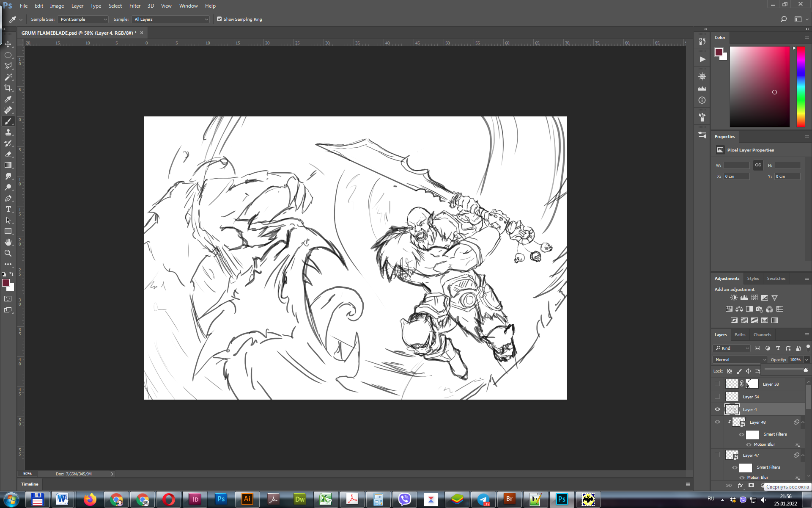The height and width of the screenshot is (508, 812).
Task: Open the Info panel icon
Action: 702,100
